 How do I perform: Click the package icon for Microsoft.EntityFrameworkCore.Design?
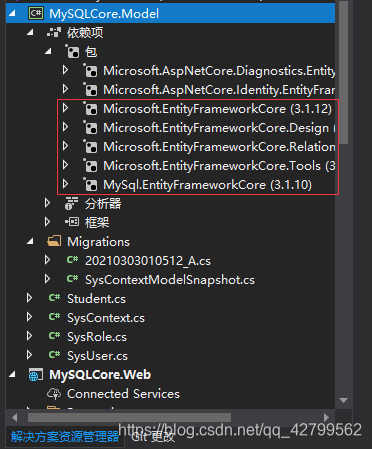90,128
